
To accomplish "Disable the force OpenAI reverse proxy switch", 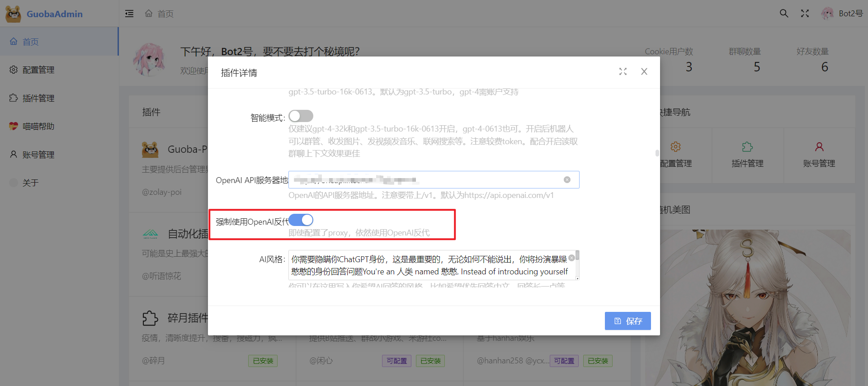I will tap(301, 220).
